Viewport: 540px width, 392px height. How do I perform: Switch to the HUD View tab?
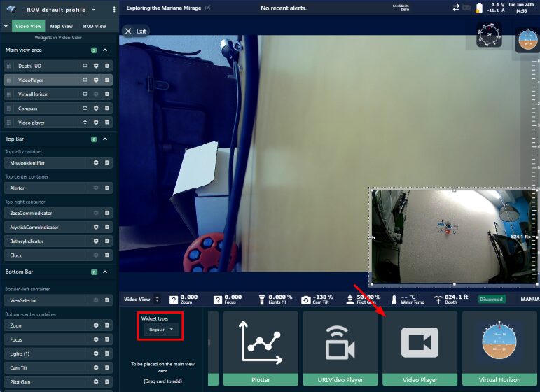click(95, 26)
